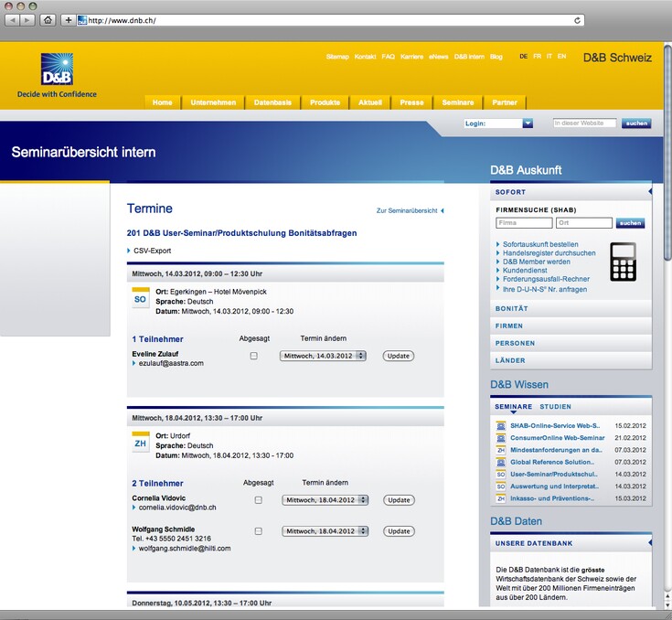Collapse the SOFORT section

pos(571,192)
